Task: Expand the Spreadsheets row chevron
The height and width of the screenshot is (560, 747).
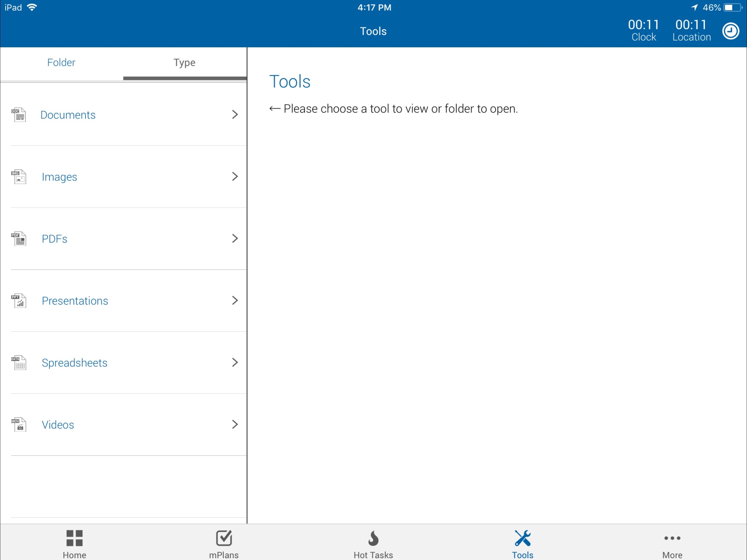Action: pos(235,362)
